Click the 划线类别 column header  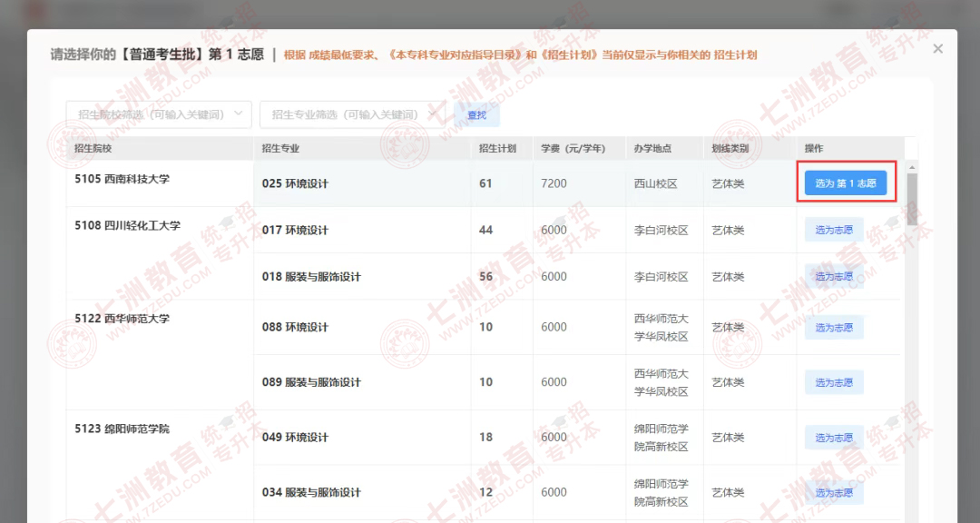point(730,148)
